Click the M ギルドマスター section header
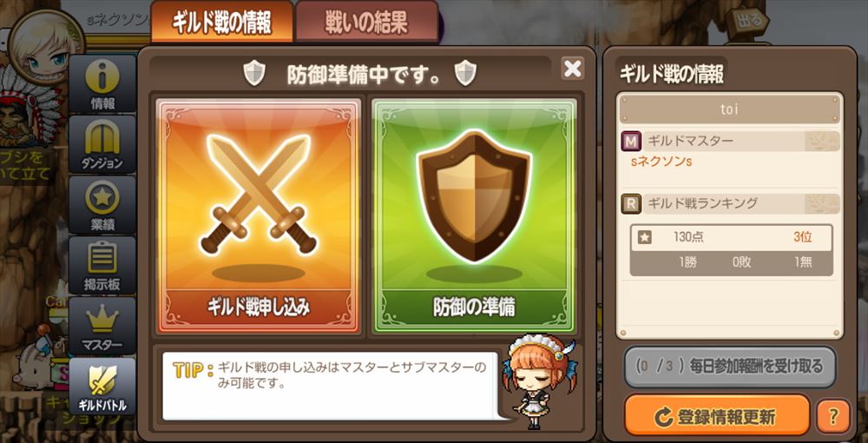868x443 pixels. [730, 142]
